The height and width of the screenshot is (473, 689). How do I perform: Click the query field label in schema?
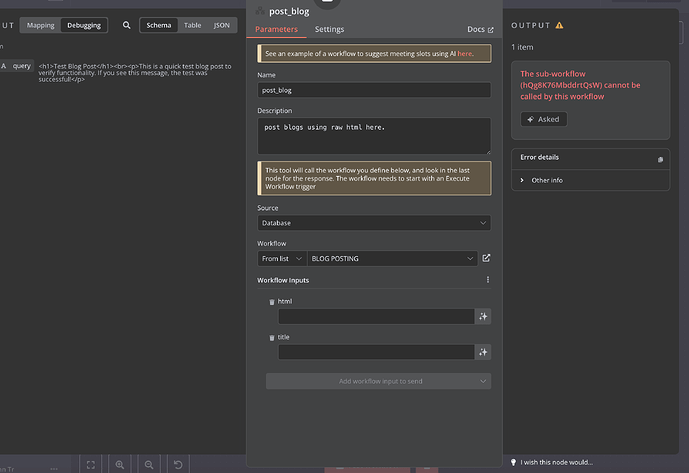pos(22,65)
